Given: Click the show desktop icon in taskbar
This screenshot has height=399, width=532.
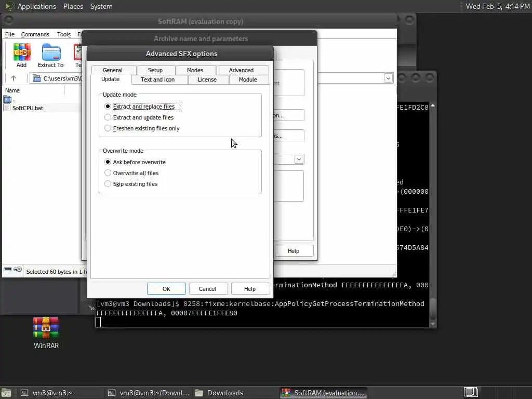Looking at the screenshot, I should click(6, 393).
